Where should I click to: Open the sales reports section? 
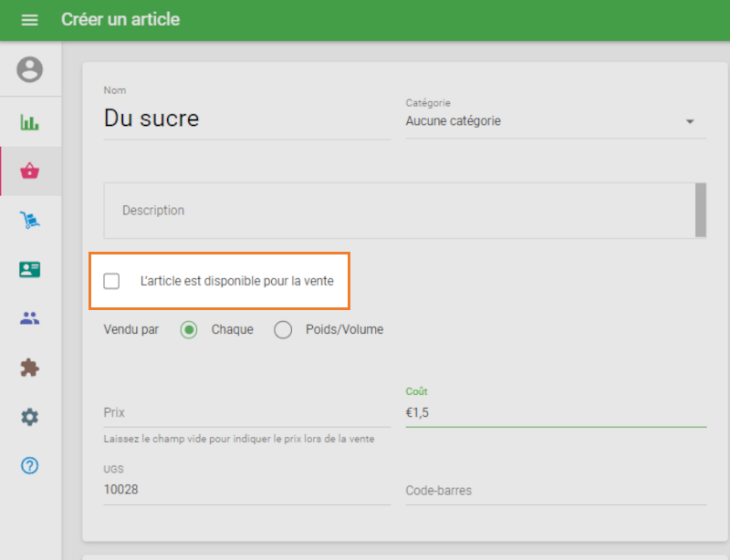(30, 120)
